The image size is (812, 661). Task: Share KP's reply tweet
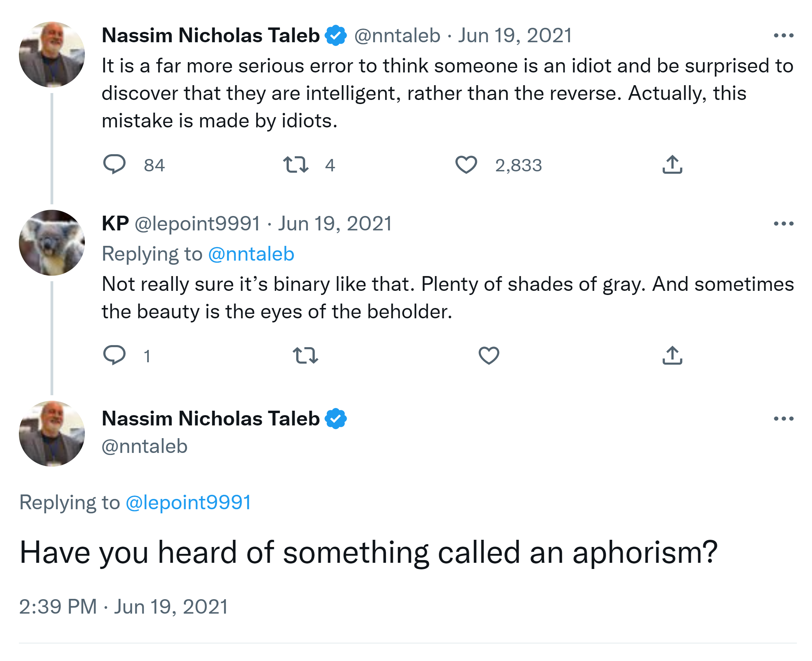click(672, 355)
